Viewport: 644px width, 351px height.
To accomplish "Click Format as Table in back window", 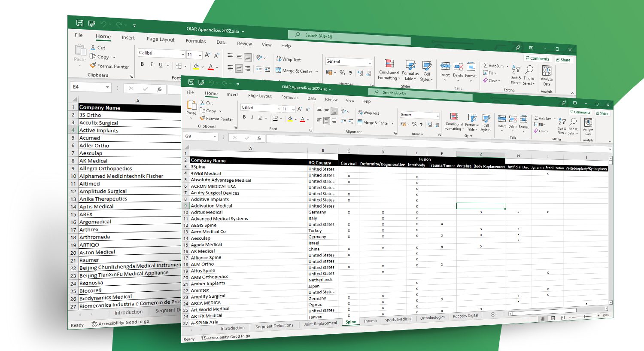I will click(410, 71).
